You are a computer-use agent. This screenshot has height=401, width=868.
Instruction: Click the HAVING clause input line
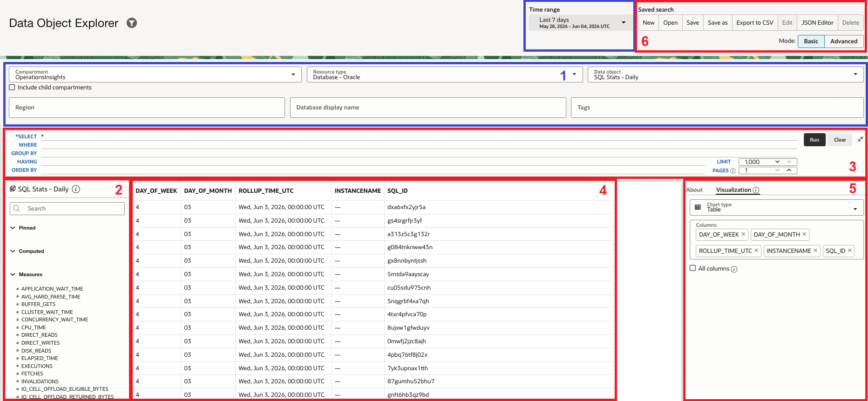[x=373, y=162]
